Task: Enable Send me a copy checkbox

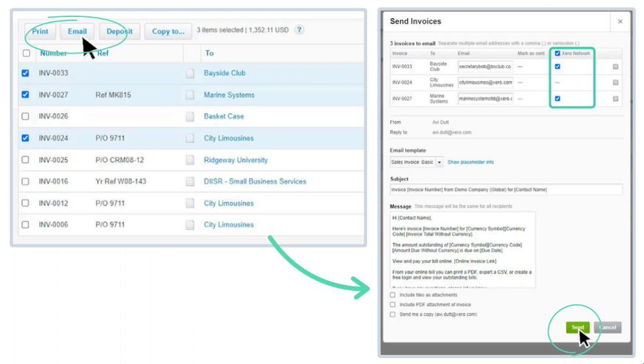Action: [393, 314]
